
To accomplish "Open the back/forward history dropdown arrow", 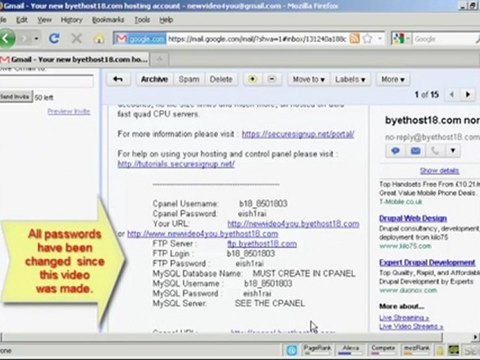I will point(36,39).
